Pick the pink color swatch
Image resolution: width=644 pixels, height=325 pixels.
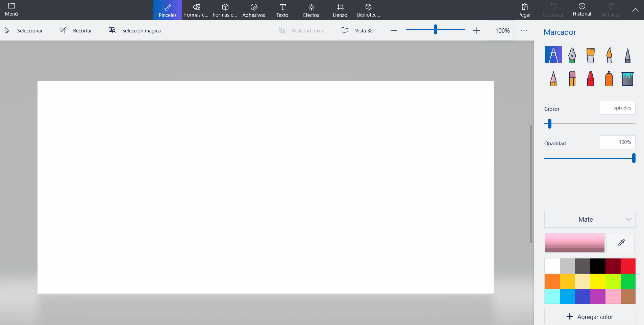613,296
